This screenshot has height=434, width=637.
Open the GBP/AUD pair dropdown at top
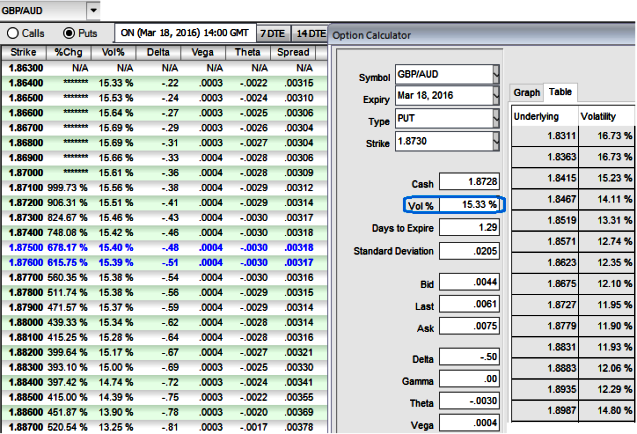pos(93,10)
